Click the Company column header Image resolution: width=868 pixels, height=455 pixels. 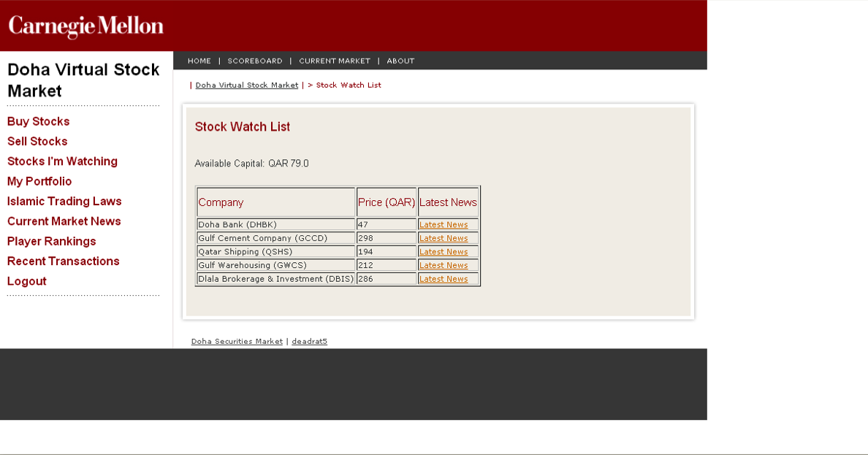[275, 202]
